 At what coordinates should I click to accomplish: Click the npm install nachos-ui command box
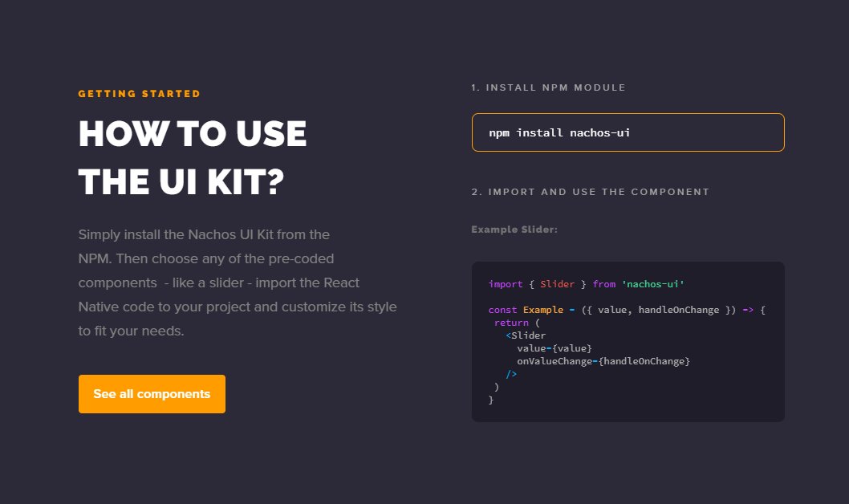628,132
